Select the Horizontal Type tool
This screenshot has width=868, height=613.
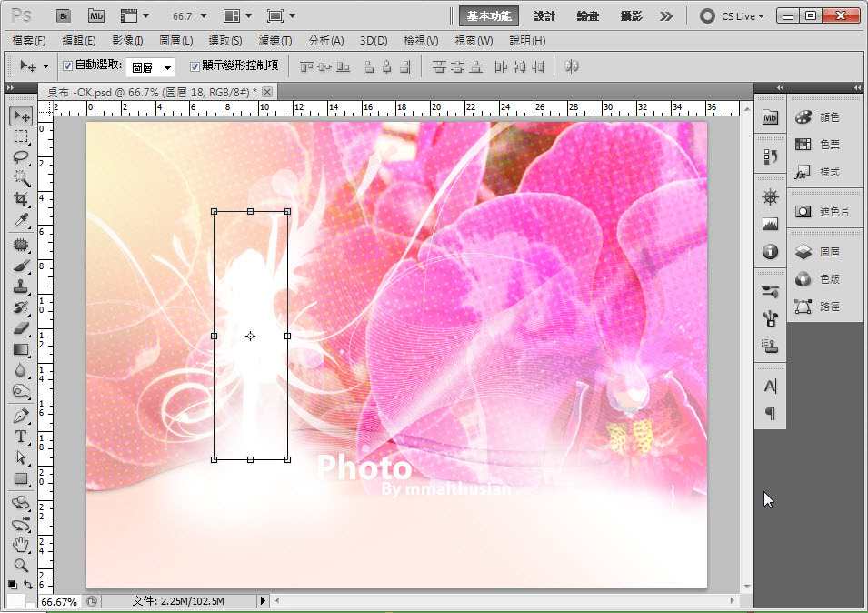(x=21, y=437)
